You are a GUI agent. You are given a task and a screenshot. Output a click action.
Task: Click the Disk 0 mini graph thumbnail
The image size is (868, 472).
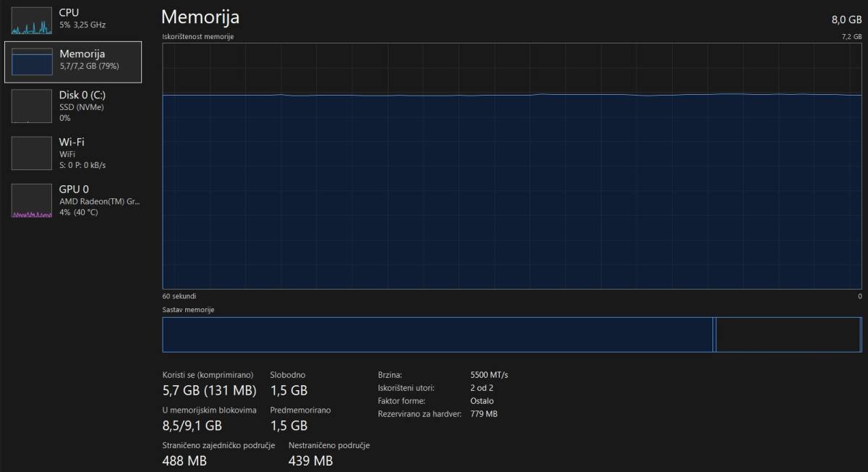[32, 106]
